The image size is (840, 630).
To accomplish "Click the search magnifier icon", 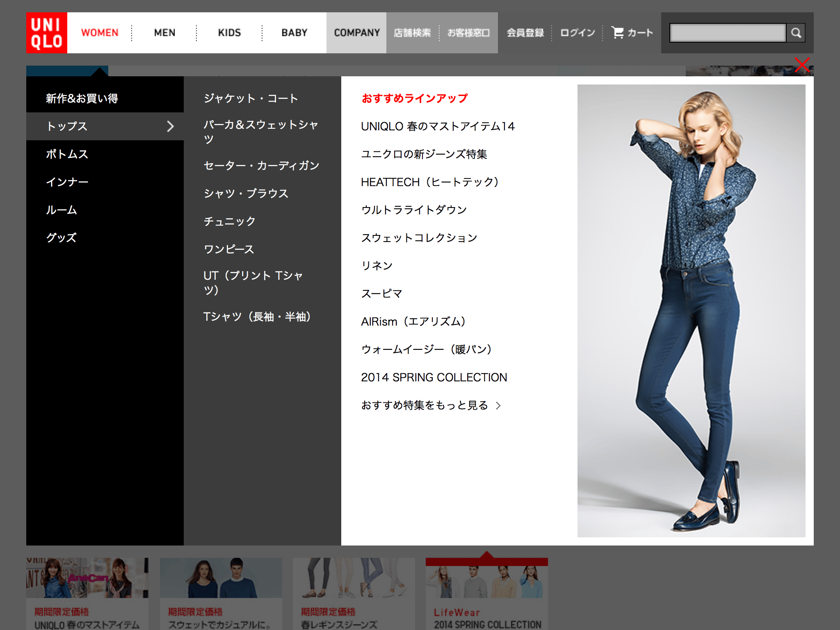I will [796, 33].
